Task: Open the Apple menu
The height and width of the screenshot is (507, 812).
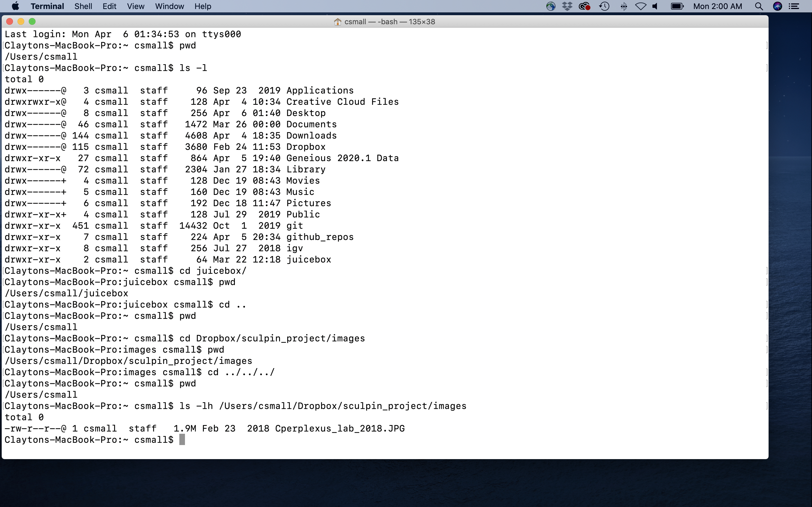Action: point(15,6)
